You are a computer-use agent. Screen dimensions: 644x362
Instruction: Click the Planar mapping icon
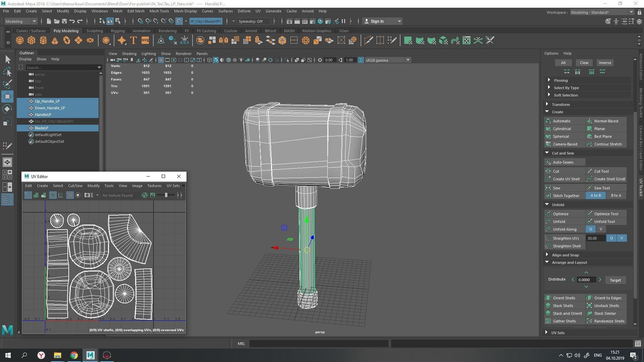point(589,129)
